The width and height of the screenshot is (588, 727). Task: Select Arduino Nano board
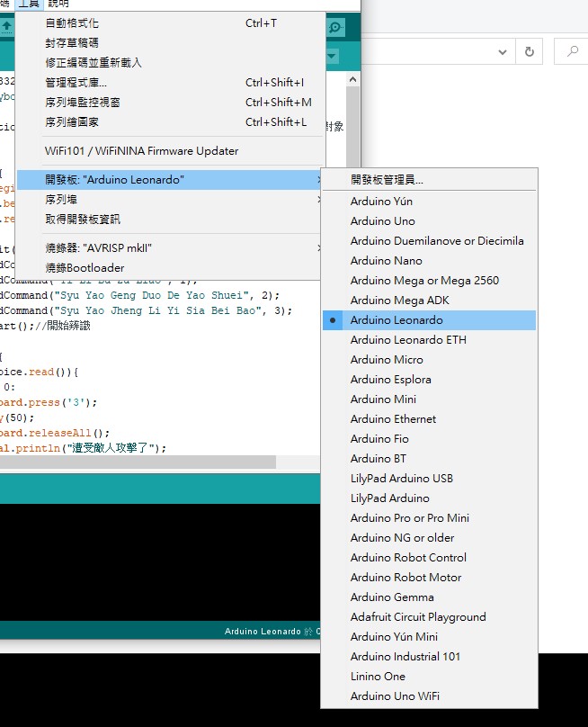point(429,261)
